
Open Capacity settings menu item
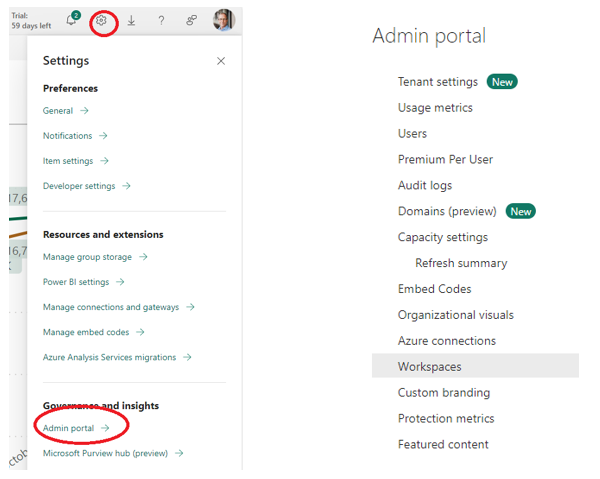442,237
